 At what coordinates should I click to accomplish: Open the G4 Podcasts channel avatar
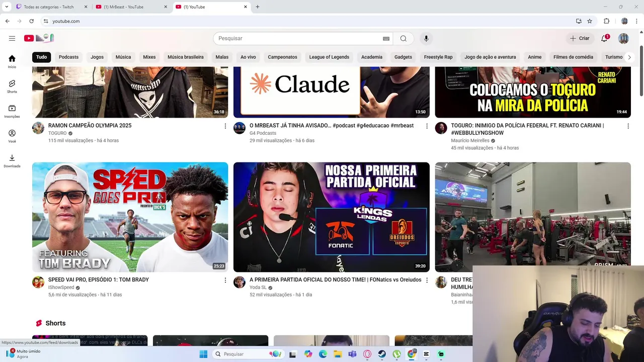pos(239,128)
